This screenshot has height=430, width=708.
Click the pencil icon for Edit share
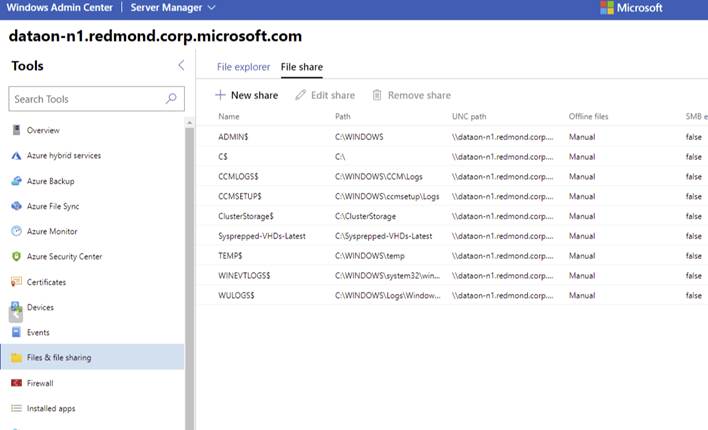tap(300, 95)
